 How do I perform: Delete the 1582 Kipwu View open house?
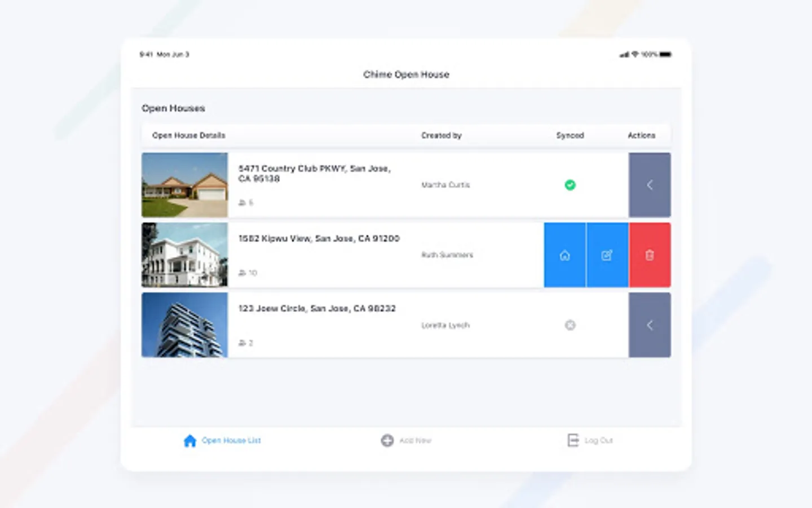click(x=650, y=255)
